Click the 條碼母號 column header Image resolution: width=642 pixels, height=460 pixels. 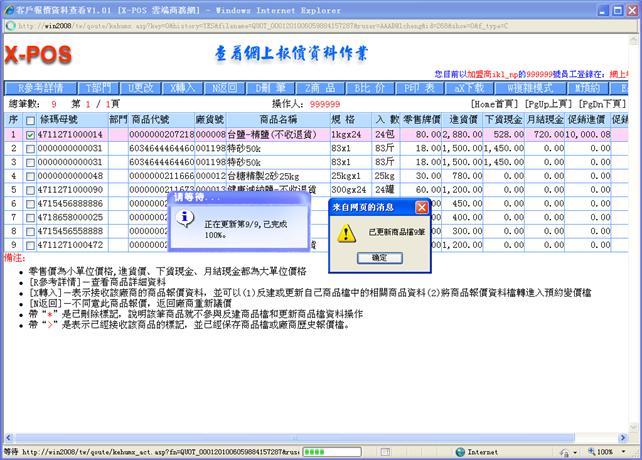tap(63, 118)
